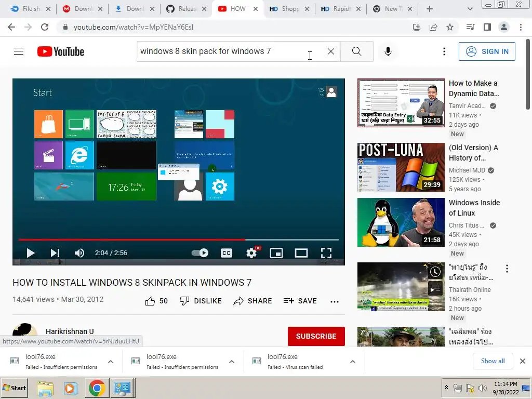
Task: Click the address bar URL
Action: (134, 27)
